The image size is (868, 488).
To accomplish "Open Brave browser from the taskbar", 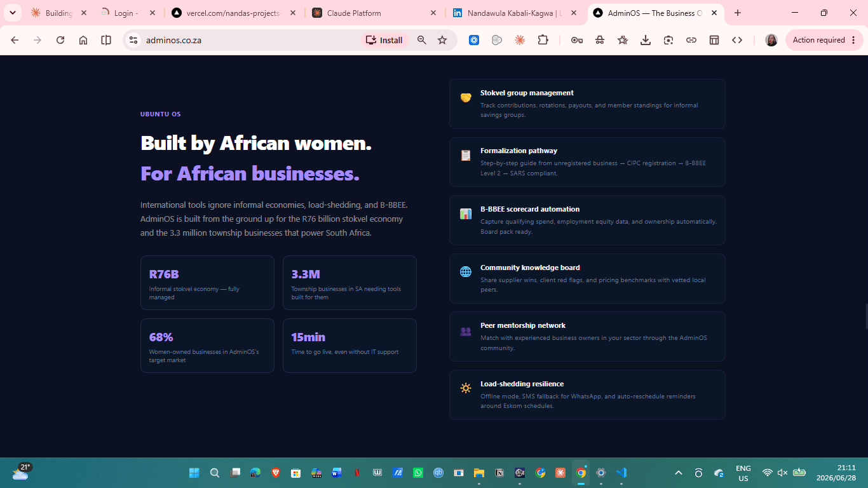I will tap(275, 473).
